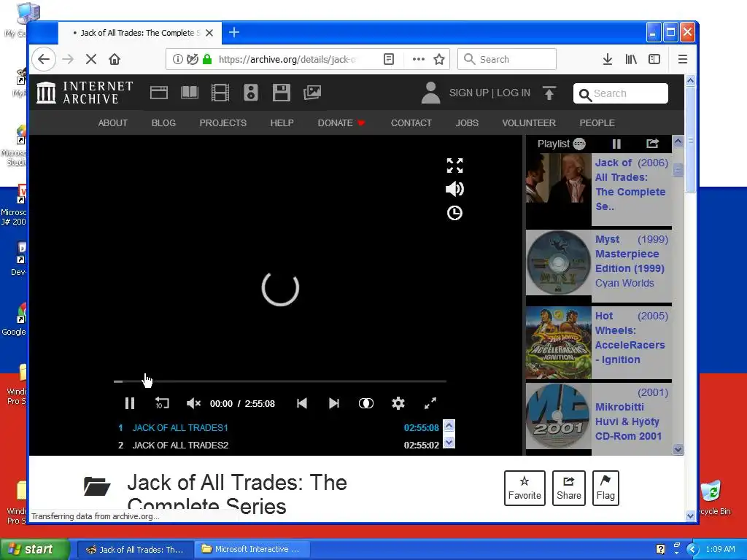Toggle the player contrast mode icon
This screenshot has height=560, width=747.
(366, 403)
